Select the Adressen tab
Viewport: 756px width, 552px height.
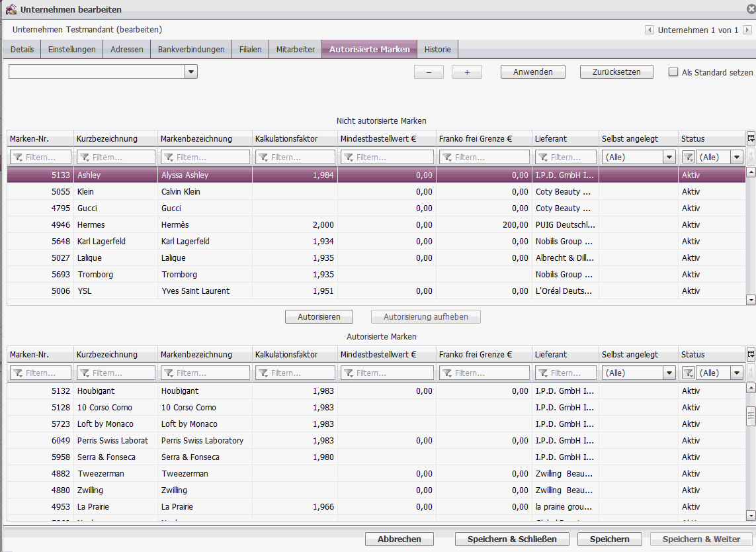127,49
